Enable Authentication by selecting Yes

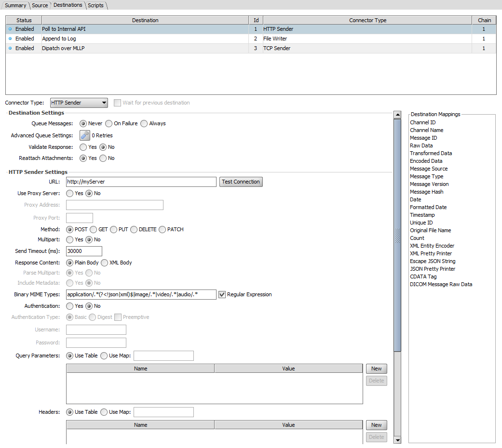coord(70,306)
